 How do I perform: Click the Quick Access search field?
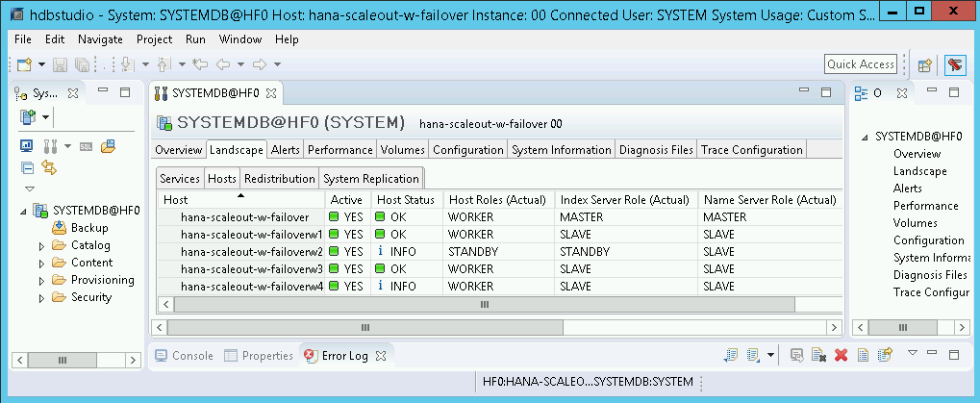861,64
